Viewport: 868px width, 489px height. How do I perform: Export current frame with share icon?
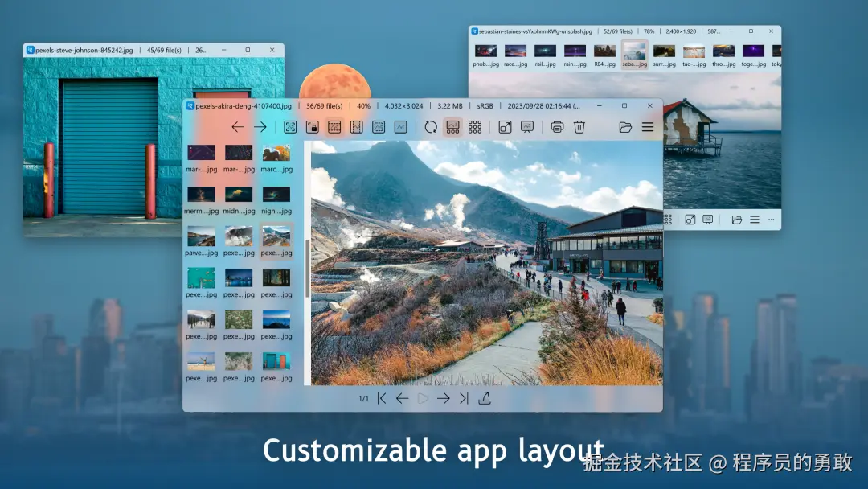pos(485,398)
